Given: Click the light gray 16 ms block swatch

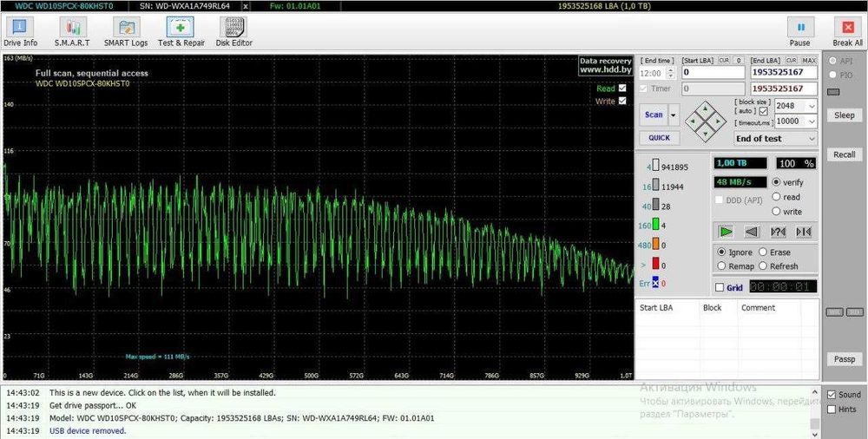Looking at the screenshot, I should [x=655, y=185].
